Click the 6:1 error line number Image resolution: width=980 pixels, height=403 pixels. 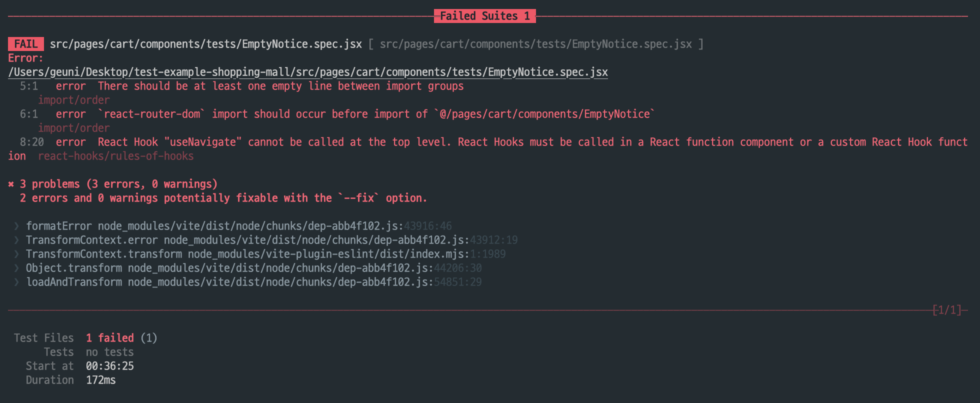click(29, 114)
